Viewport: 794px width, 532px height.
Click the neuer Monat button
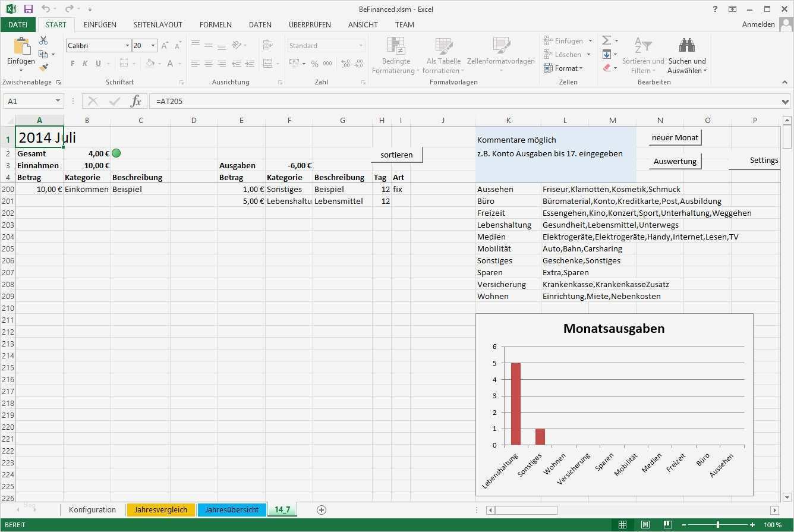click(675, 138)
